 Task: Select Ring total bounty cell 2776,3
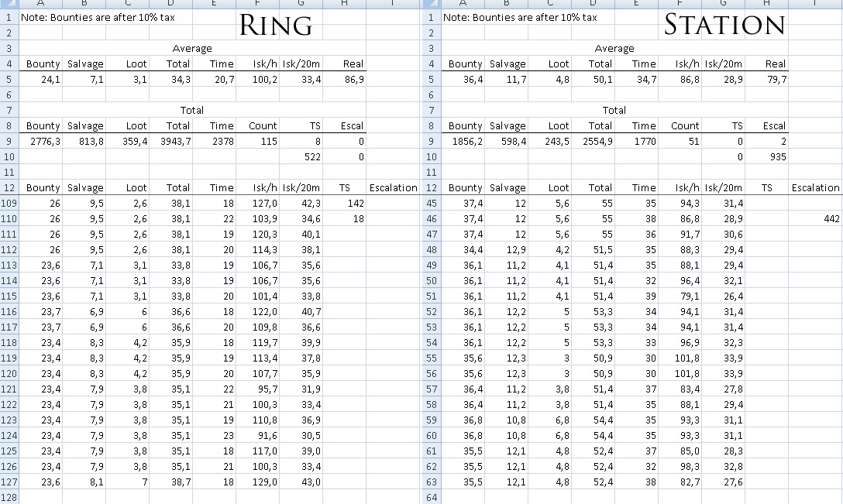pyautogui.click(x=41, y=142)
